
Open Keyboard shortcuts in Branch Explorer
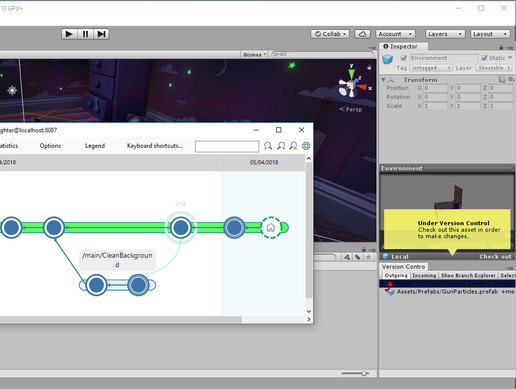(x=155, y=146)
